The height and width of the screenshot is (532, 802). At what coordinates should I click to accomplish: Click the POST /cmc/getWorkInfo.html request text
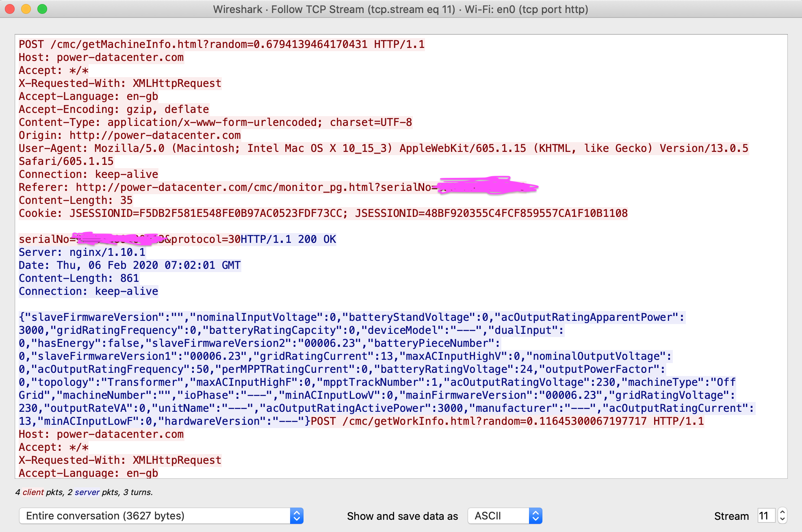pyautogui.click(x=507, y=421)
